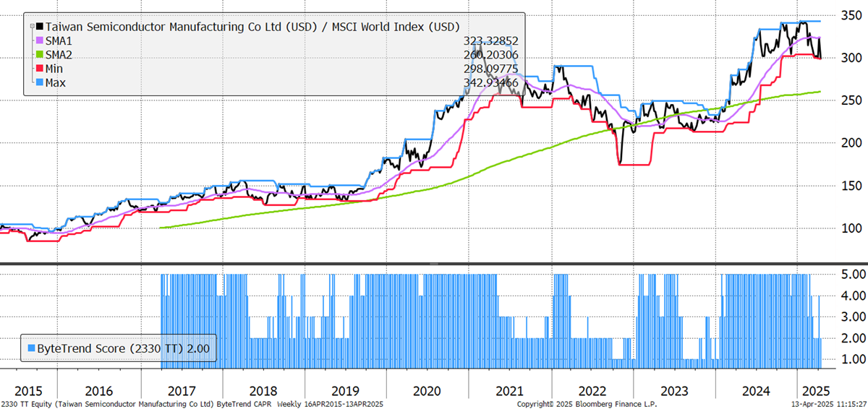
Task: Click the SMA1 value 323.32852
Action: (x=491, y=41)
